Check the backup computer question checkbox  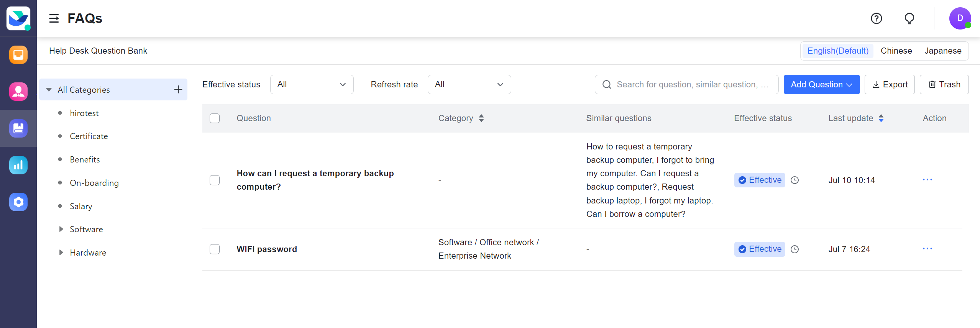215,180
